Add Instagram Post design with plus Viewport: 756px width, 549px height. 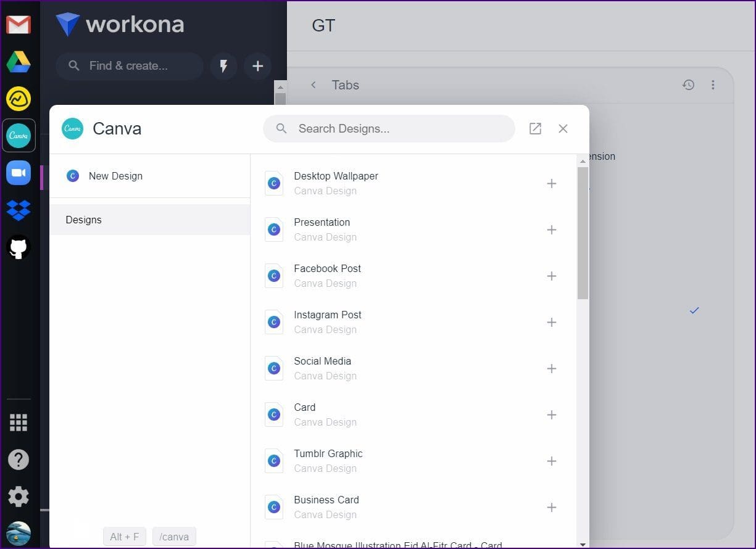552,322
